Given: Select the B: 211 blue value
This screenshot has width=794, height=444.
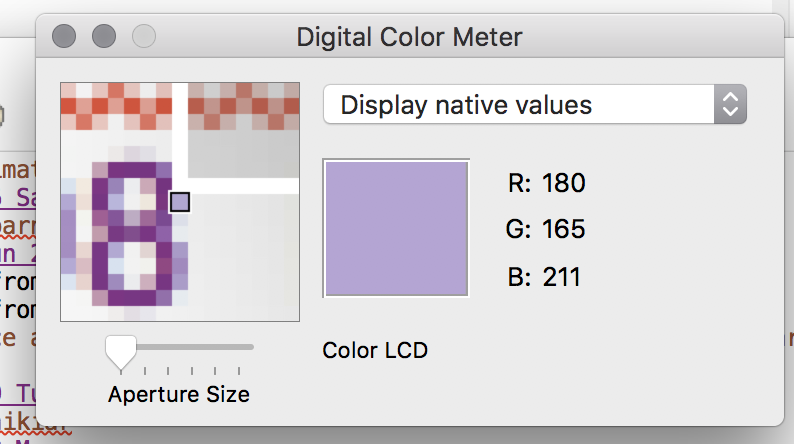Looking at the screenshot, I should [544, 277].
